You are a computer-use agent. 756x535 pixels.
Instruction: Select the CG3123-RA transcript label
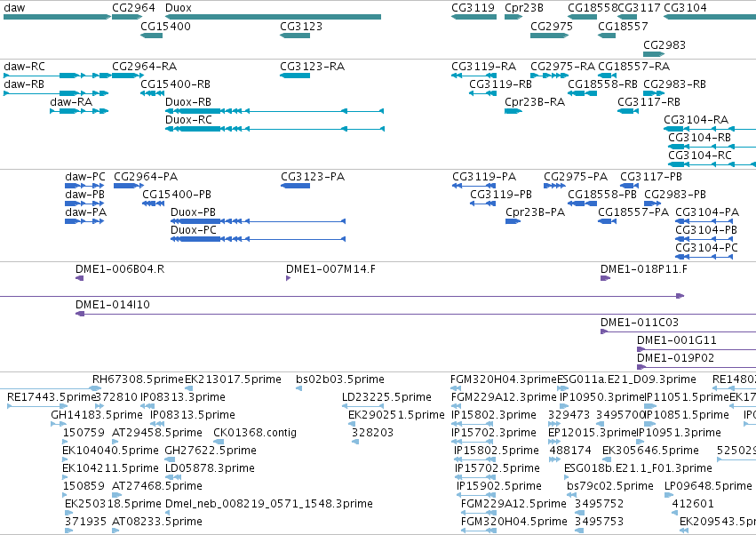tap(313, 67)
